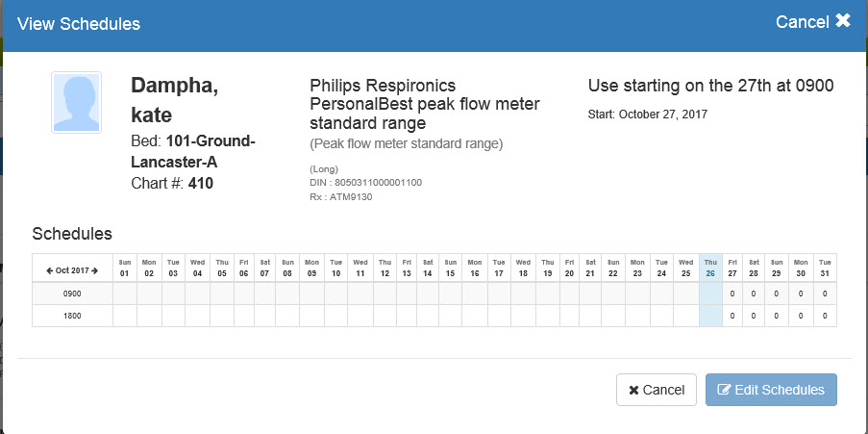Click the Tue 31 column header
This screenshot has width=868, height=434.
coord(825,267)
